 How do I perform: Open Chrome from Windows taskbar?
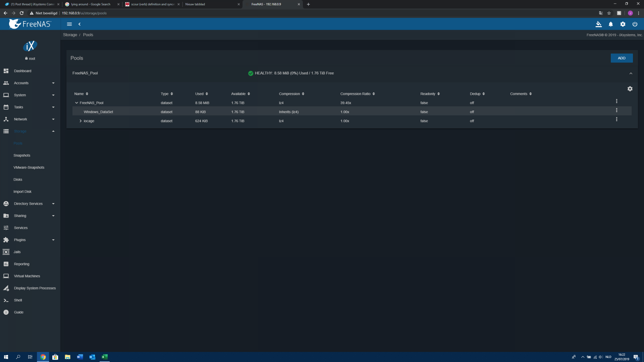[x=43, y=357]
